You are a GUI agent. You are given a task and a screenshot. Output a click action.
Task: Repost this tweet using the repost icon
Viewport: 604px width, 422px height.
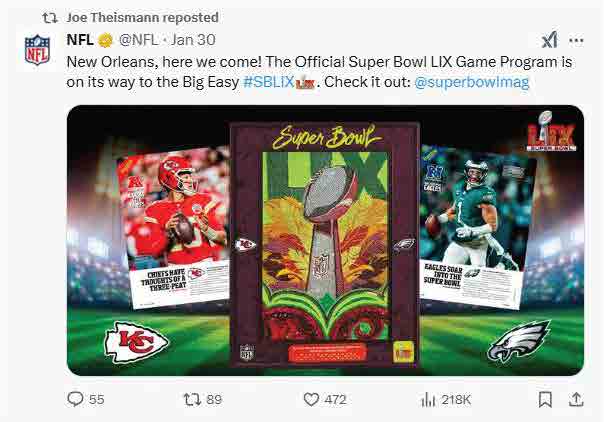192,399
